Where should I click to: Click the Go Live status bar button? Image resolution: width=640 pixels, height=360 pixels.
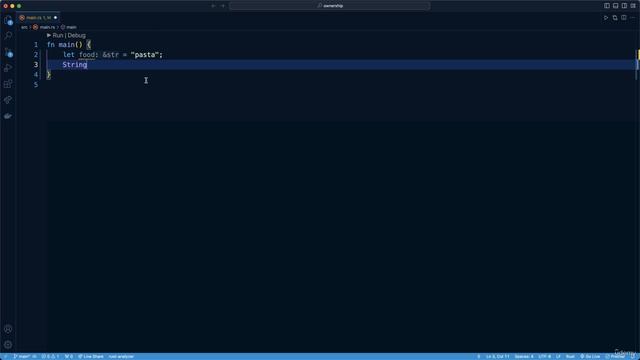click(590, 357)
